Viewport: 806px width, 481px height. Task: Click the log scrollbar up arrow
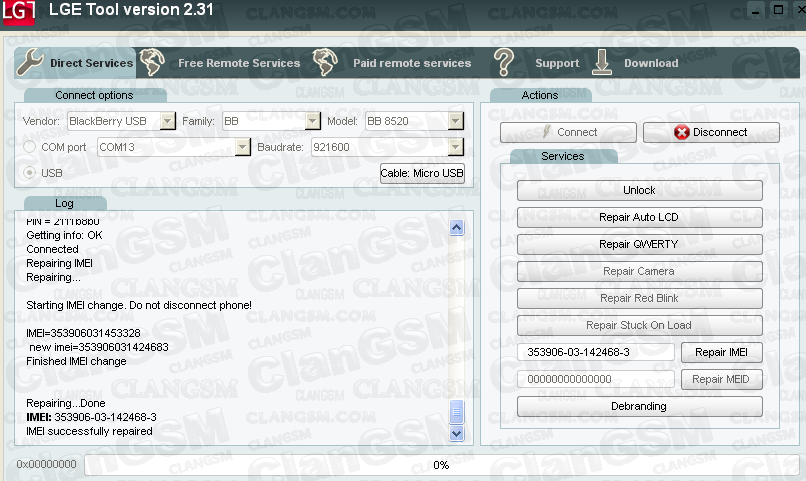click(x=456, y=228)
